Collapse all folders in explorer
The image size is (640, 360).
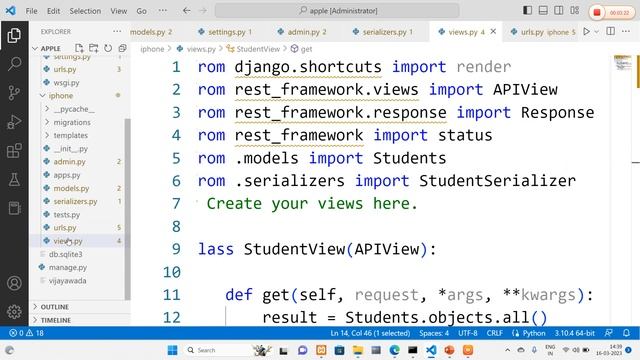[x=122, y=48]
